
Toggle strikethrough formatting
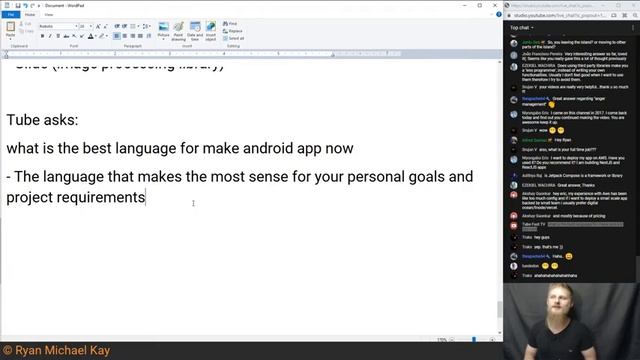[66, 36]
